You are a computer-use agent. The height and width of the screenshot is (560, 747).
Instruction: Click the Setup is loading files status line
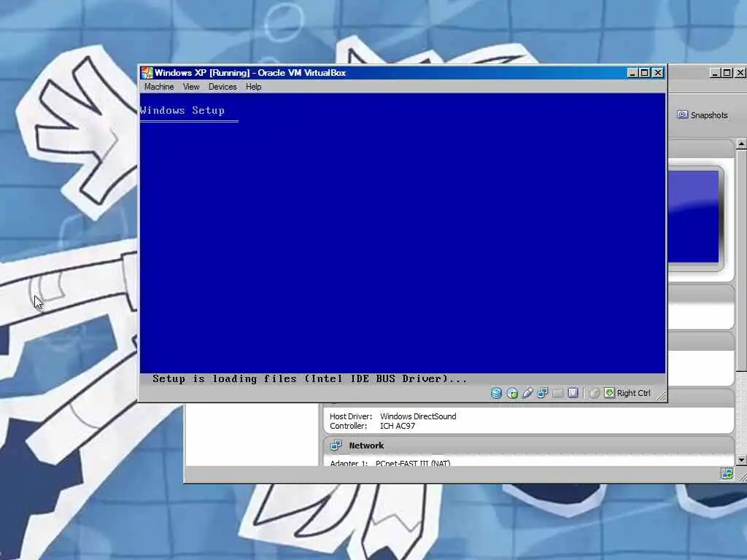309,379
